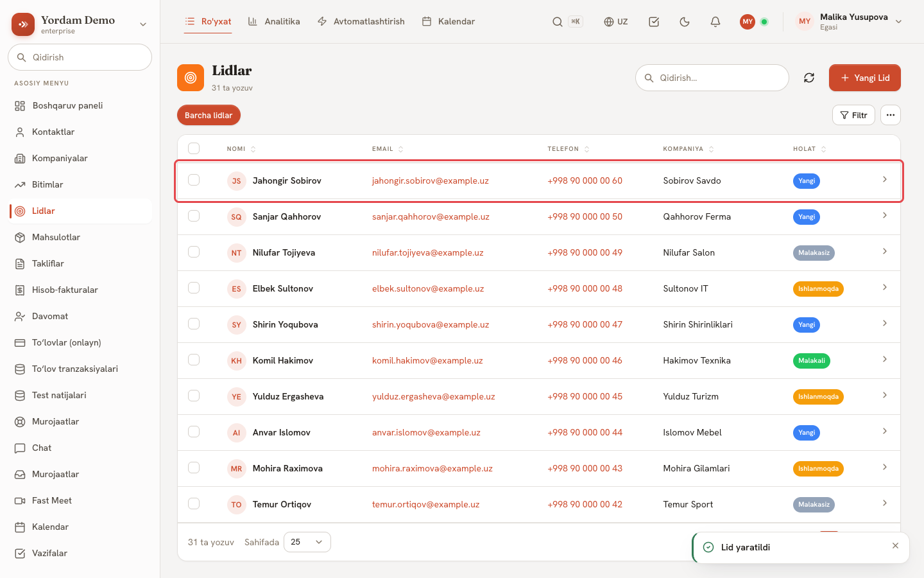The width and height of the screenshot is (924, 578).
Task: Open Mahsulotlar in sidebar
Action: click(81, 238)
